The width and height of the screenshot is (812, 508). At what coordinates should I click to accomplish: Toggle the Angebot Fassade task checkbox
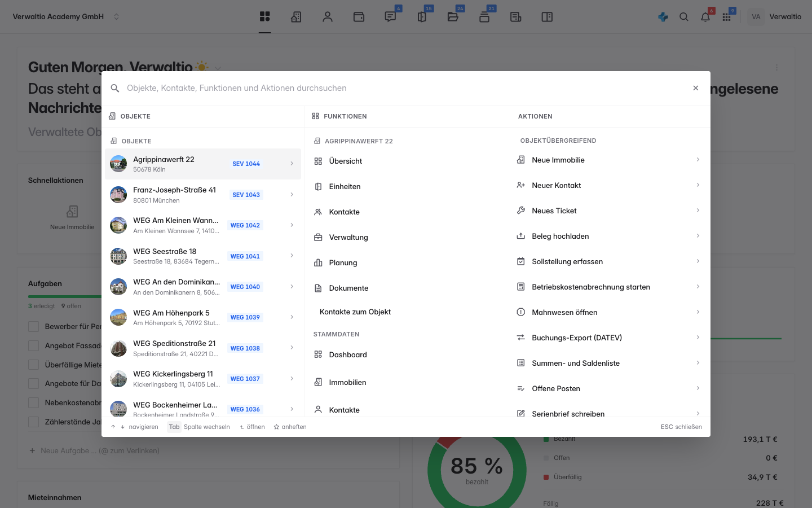(x=34, y=345)
